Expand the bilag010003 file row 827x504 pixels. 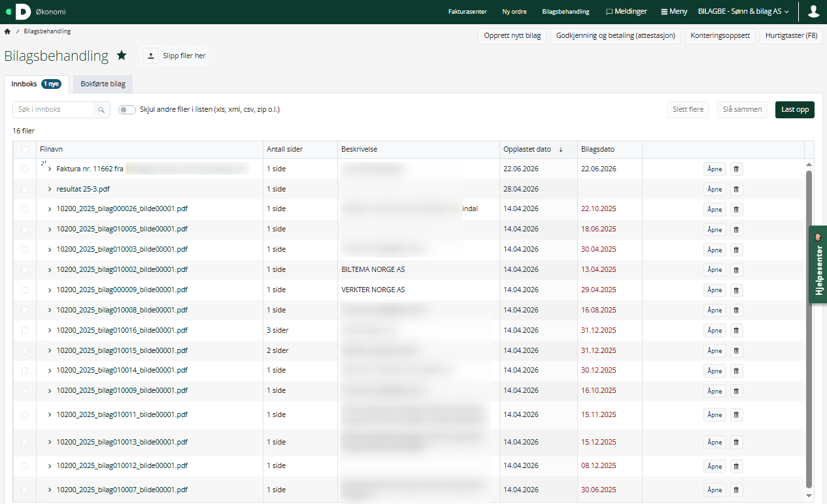tap(50, 249)
